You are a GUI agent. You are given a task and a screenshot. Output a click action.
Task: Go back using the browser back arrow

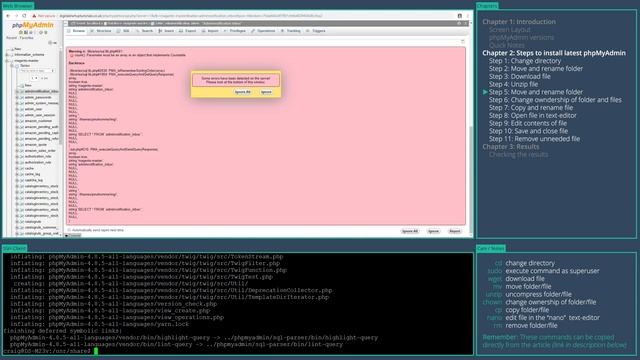(x=8, y=16)
